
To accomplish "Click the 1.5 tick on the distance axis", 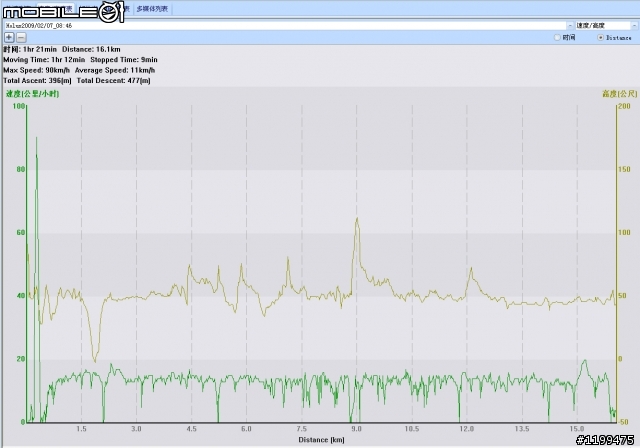I will point(81,429).
